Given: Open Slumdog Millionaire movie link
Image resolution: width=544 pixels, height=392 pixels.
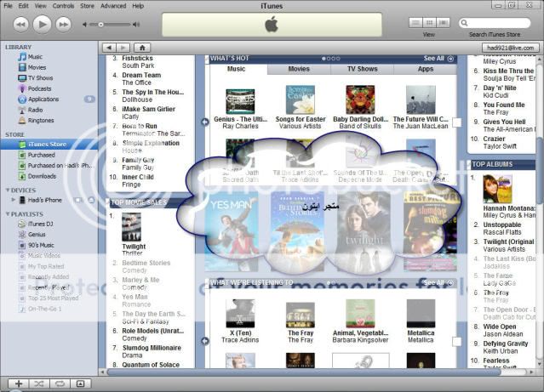Looking at the screenshot, I should (152, 348).
